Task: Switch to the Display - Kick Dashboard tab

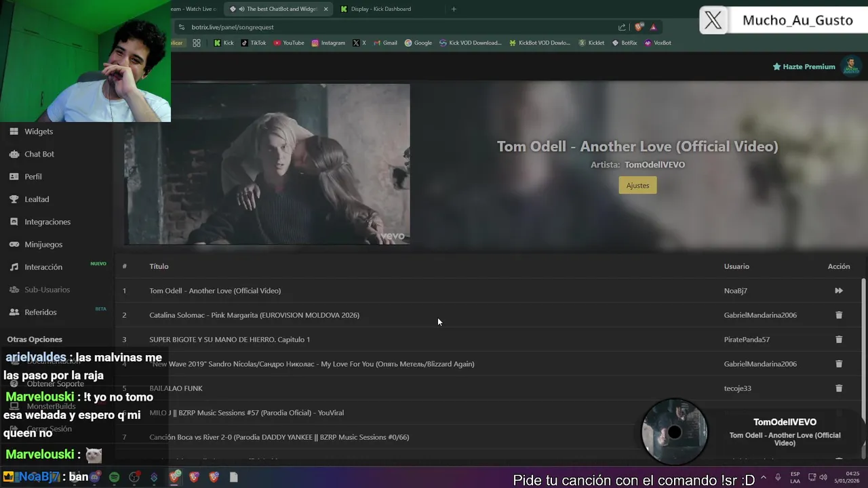Action: [380, 9]
